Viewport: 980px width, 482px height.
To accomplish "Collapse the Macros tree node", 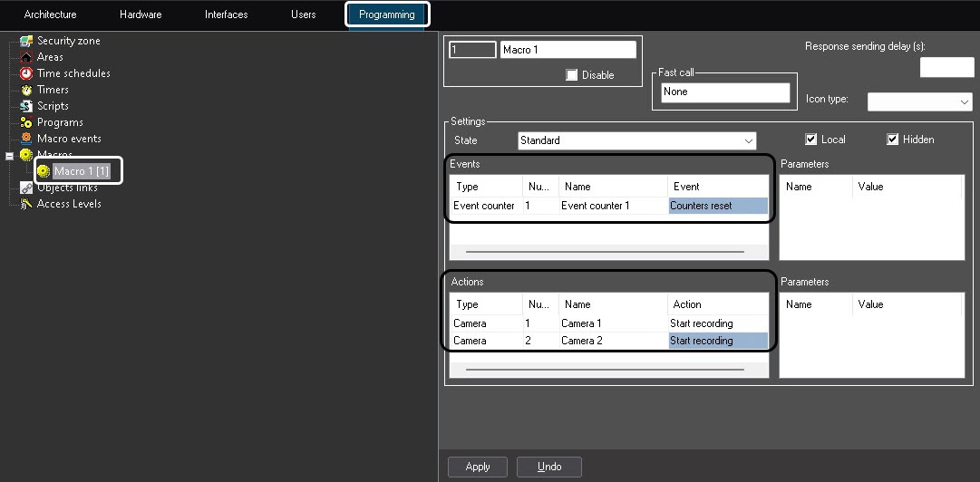I will click(x=9, y=156).
